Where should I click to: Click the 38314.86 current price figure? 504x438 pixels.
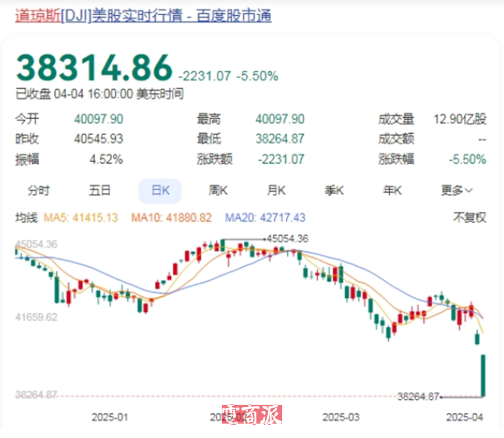pyautogui.click(x=94, y=66)
